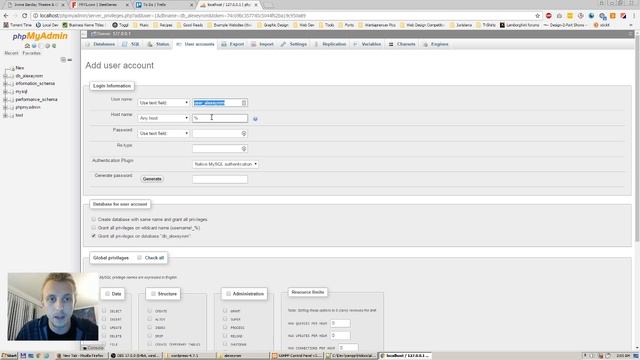
Task: Enable the SELECT privilege checkbox
Action: point(104,311)
